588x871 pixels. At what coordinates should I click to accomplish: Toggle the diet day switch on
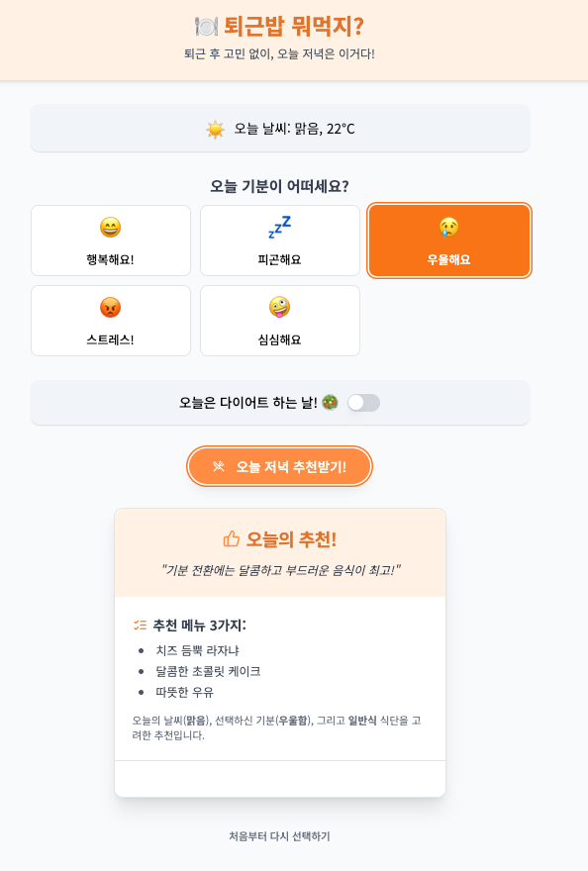tap(364, 403)
